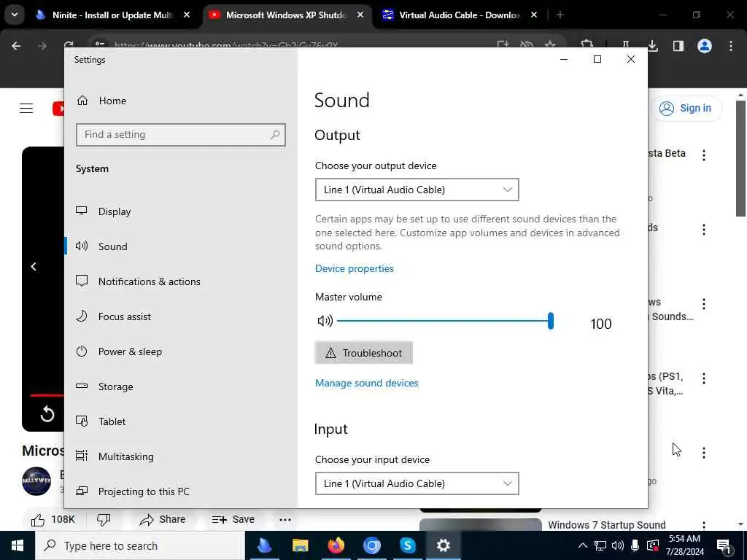
Task: Click the taskbar Type here to search box
Action: (140, 545)
